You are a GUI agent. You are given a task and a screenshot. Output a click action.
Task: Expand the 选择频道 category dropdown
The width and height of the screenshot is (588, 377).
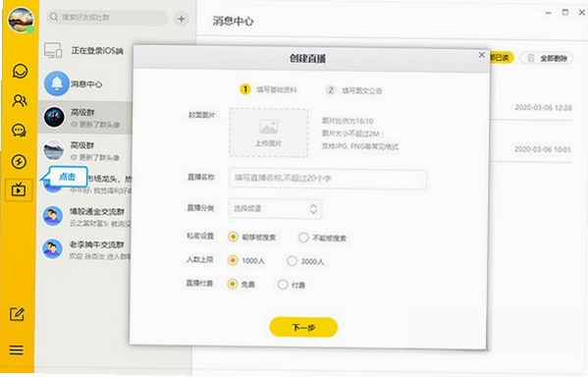[x=275, y=208]
